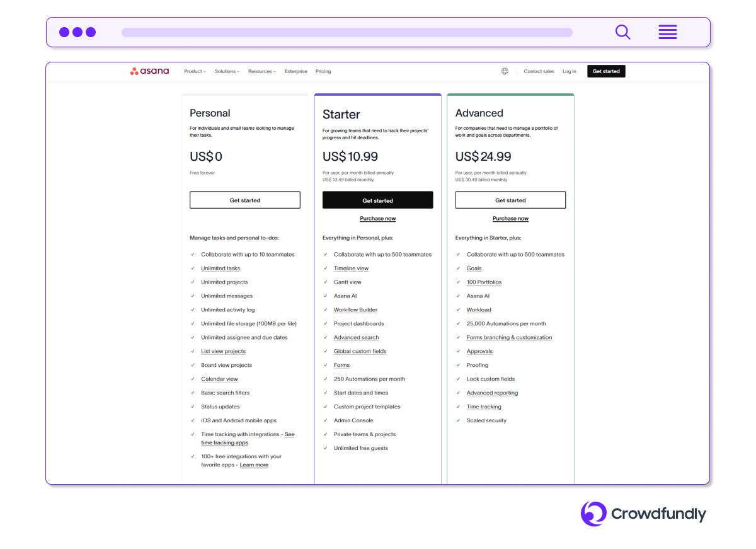Click 'Lock custom fields' feature text
Screen dimensions: 756x549
491,379
